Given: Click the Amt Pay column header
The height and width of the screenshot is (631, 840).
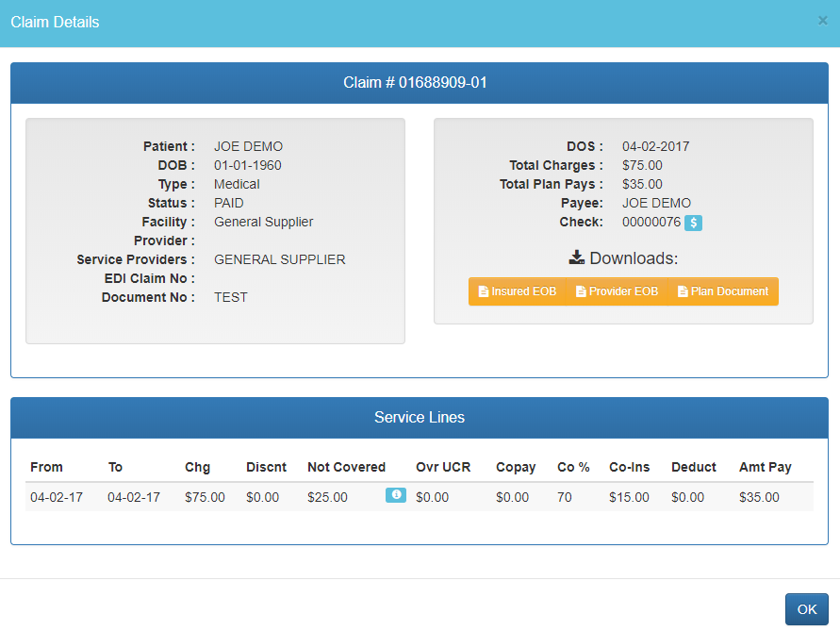Looking at the screenshot, I should (x=766, y=467).
